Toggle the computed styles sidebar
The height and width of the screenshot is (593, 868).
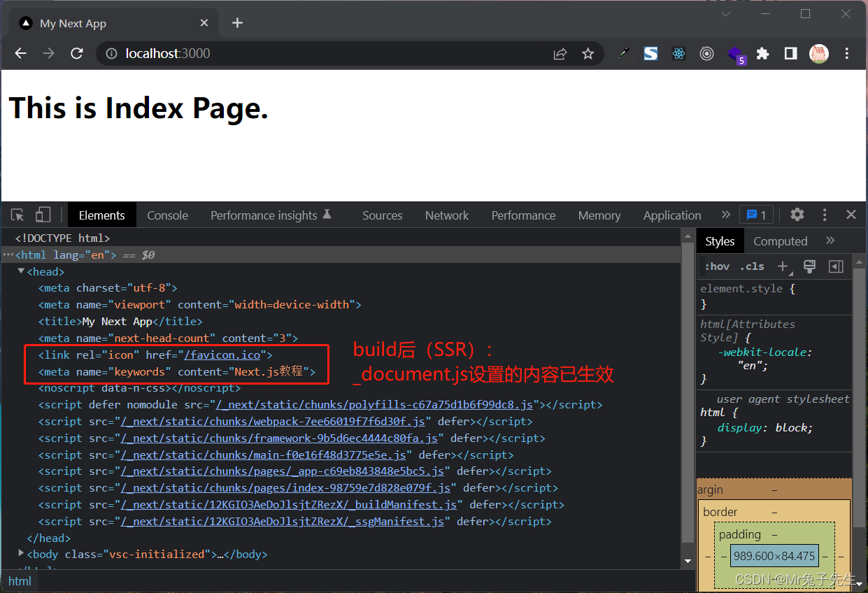(x=836, y=266)
